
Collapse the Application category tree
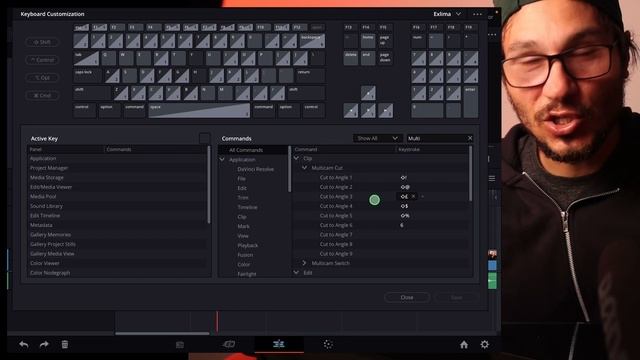(222, 160)
